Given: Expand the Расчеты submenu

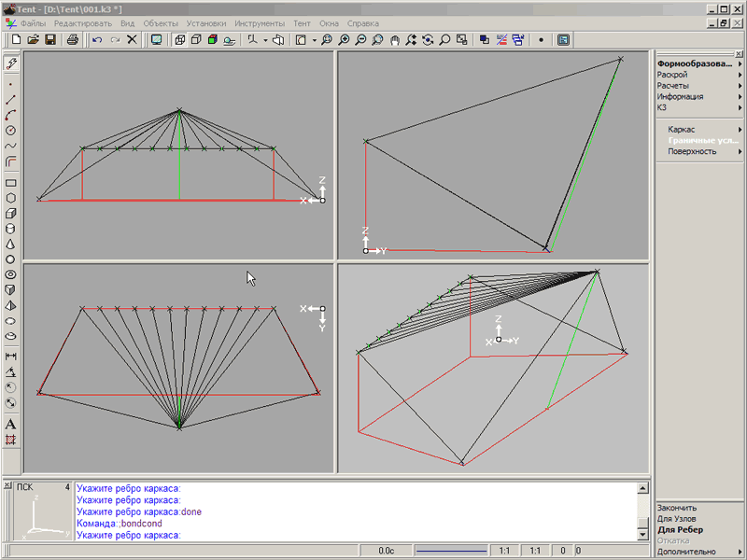Looking at the screenshot, I should [699, 86].
